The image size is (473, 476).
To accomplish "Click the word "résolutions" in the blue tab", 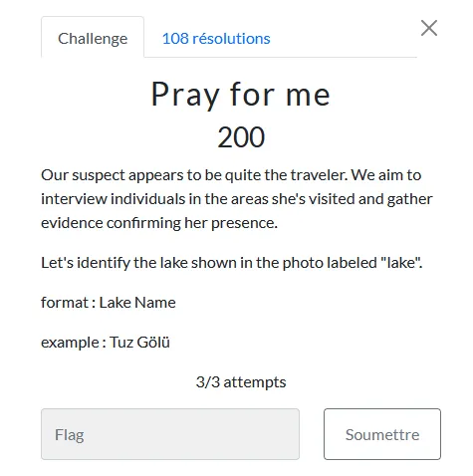I will click(x=231, y=39).
